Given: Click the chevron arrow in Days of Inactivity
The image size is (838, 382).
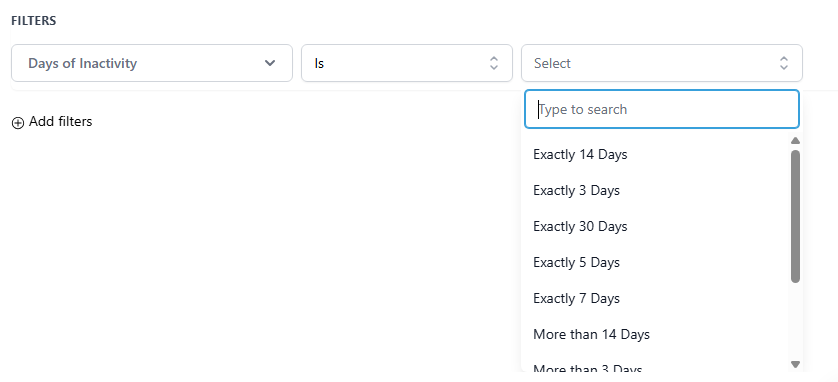Looking at the screenshot, I should tap(270, 63).
